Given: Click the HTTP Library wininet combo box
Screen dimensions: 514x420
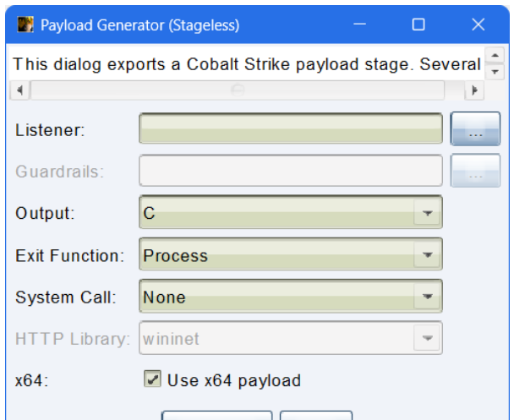Looking at the screenshot, I should [x=291, y=338].
